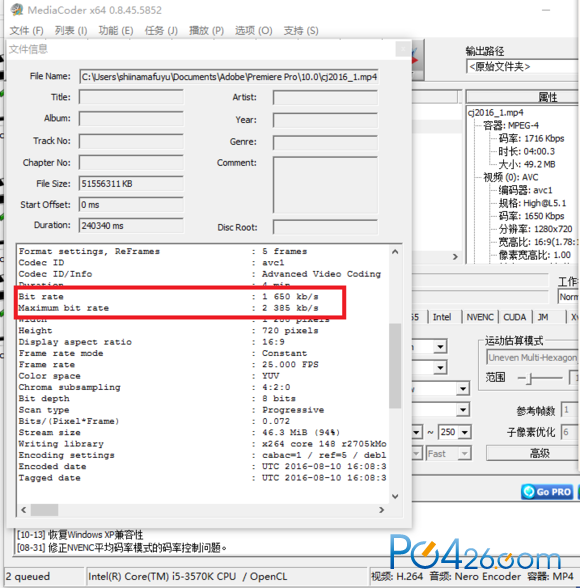Viewport: 580px width, 588px height.
Task: Open the 选项 (O) menu
Action: [254, 30]
